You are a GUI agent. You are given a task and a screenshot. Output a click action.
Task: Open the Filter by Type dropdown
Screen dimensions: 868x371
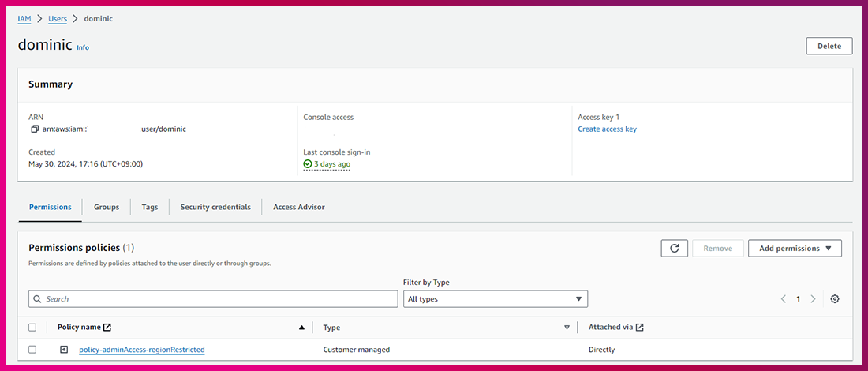(x=496, y=299)
